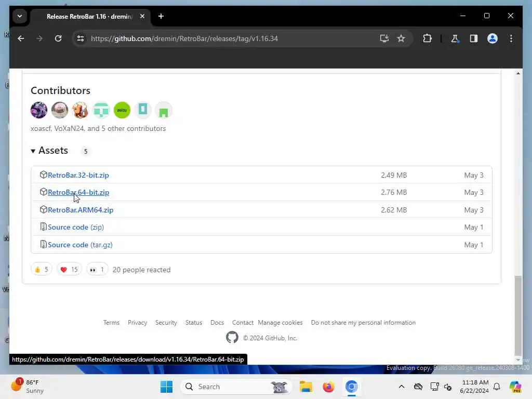Screen dimensions: 532x399
Task: Click Manage cookies in the footer
Action: click(x=280, y=323)
